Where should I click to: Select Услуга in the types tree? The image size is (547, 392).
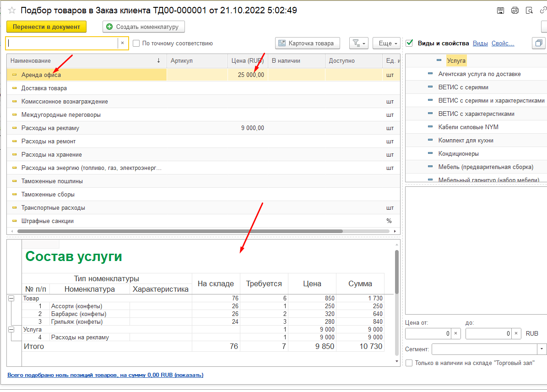(456, 60)
